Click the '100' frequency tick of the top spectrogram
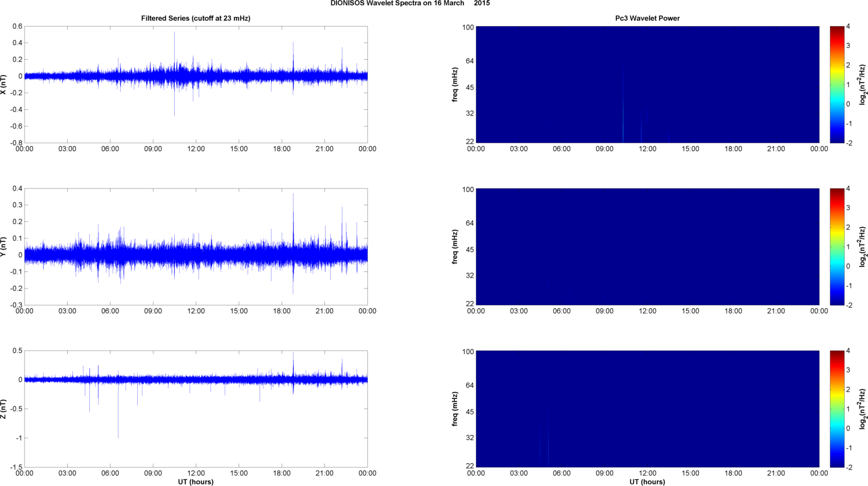The width and height of the screenshot is (868, 486). [468, 27]
